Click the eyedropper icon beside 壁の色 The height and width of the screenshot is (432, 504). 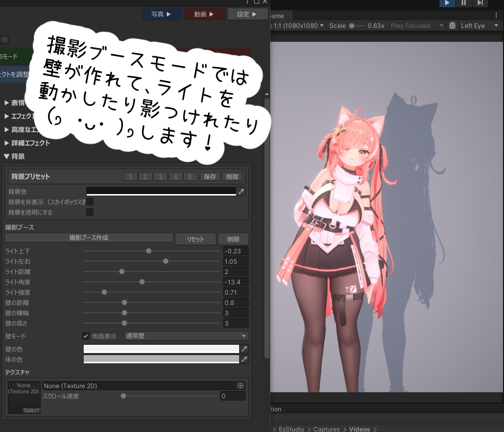click(x=243, y=349)
